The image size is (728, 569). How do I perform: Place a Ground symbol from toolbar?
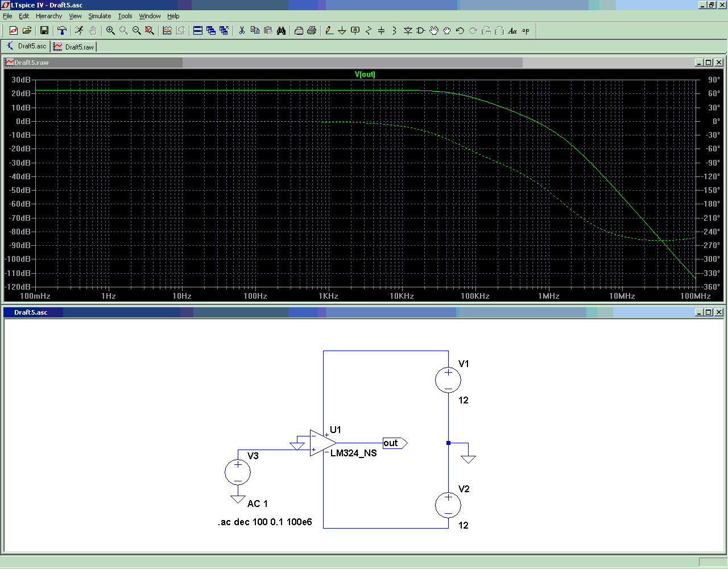[342, 31]
